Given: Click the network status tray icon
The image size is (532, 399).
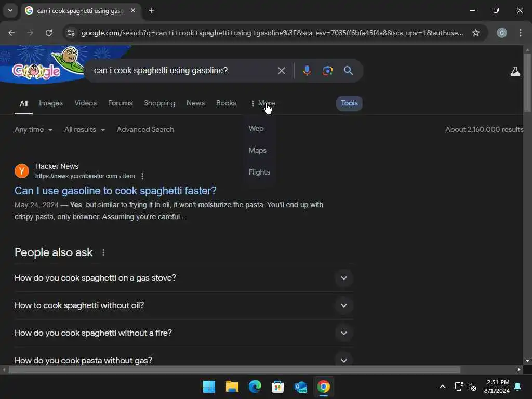Looking at the screenshot, I should [459, 387].
